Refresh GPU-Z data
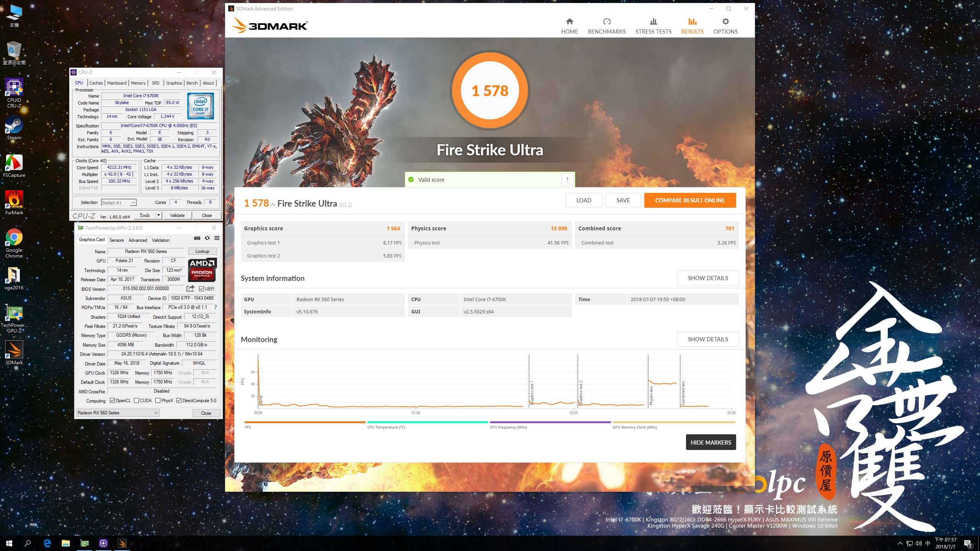 [207, 238]
